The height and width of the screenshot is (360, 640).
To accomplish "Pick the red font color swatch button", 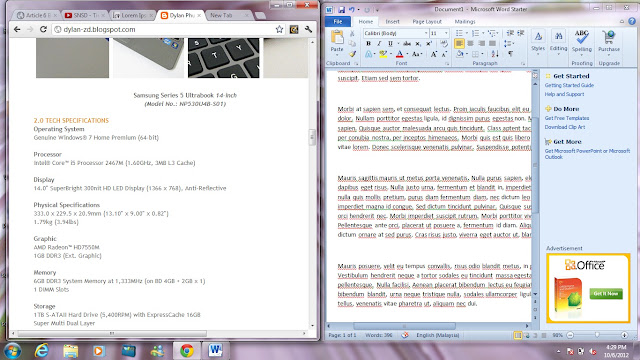I will (399, 54).
